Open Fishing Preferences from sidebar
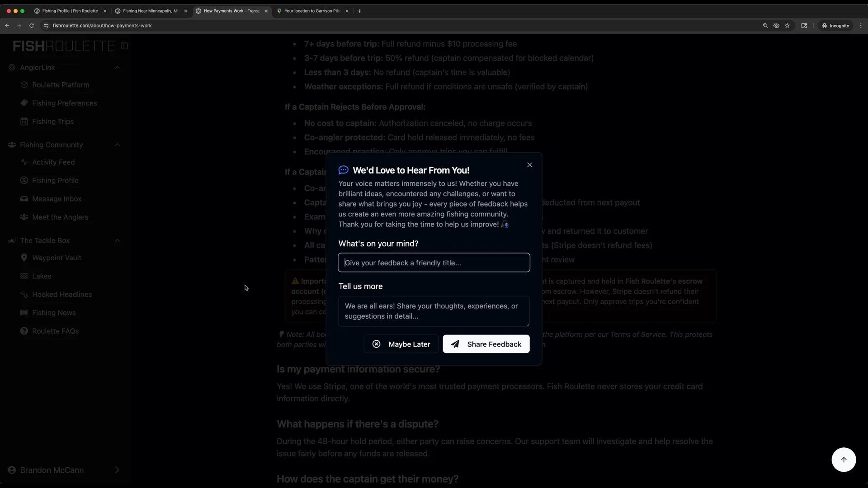 tap(65, 103)
